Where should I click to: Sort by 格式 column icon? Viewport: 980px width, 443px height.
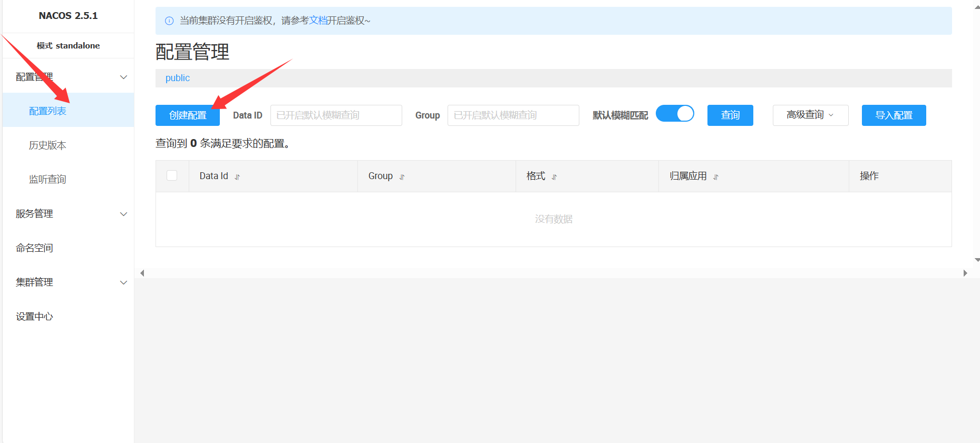pyautogui.click(x=554, y=177)
